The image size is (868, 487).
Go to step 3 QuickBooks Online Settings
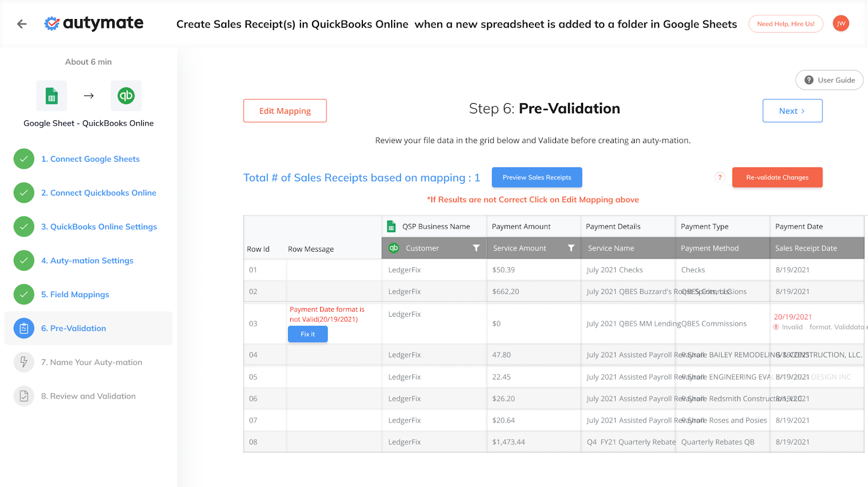coord(99,227)
